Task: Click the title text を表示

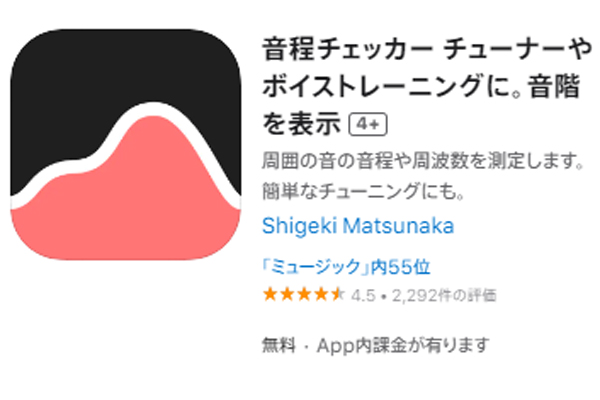Action: [301, 124]
